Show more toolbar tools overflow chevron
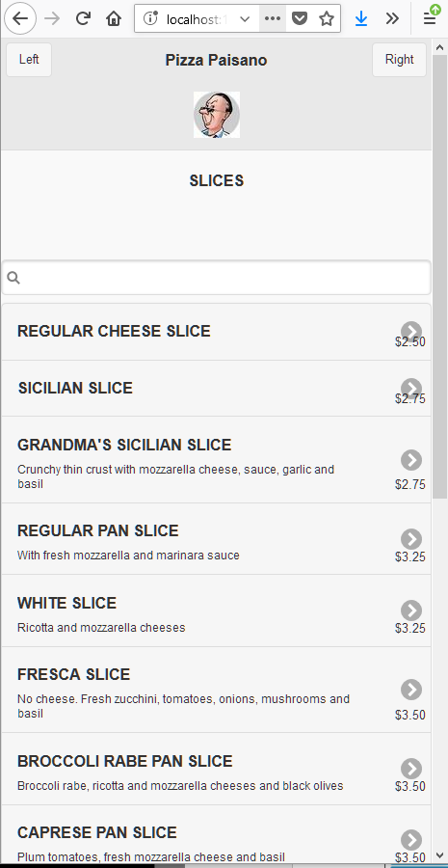The width and height of the screenshot is (448, 868). [x=392, y=19]
